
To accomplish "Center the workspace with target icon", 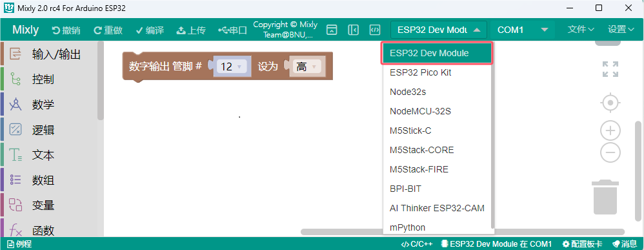I will point(610,102).
